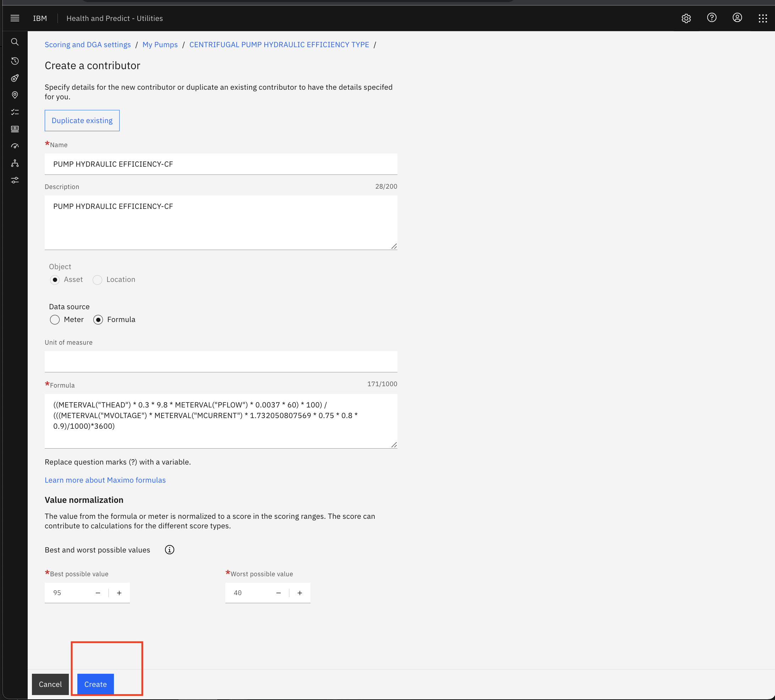775x700 pixels.
Task: Click into the Name input field
Action: pos(221,164)
